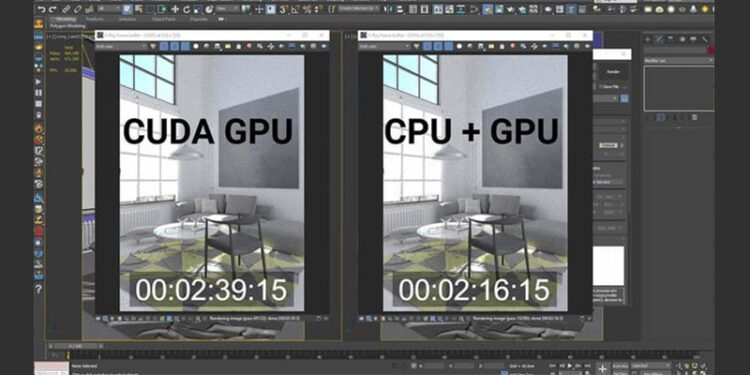The image size is (750, 375).
Task: Switch to the Freeform ribbon tab
Action: coord(94,20)
